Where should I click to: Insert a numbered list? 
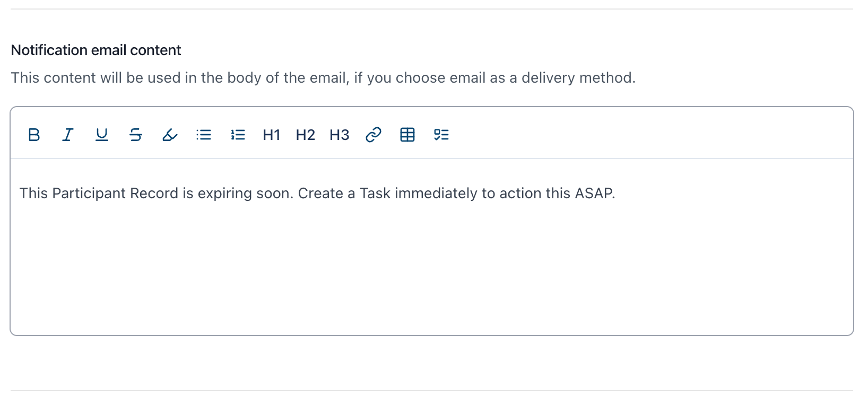(238, 135)
